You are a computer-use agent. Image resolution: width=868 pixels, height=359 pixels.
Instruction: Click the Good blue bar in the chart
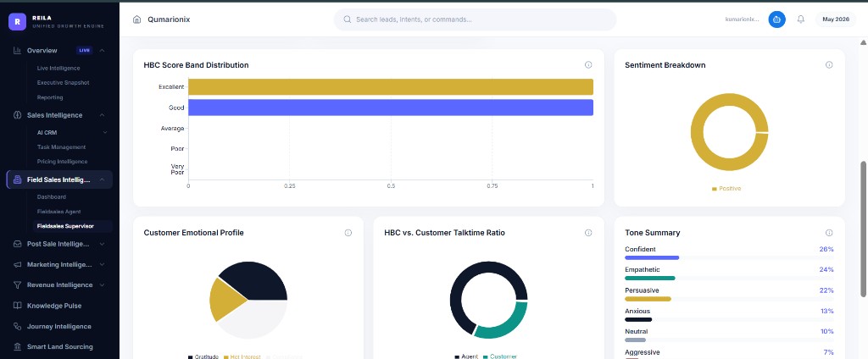point(391,108)
